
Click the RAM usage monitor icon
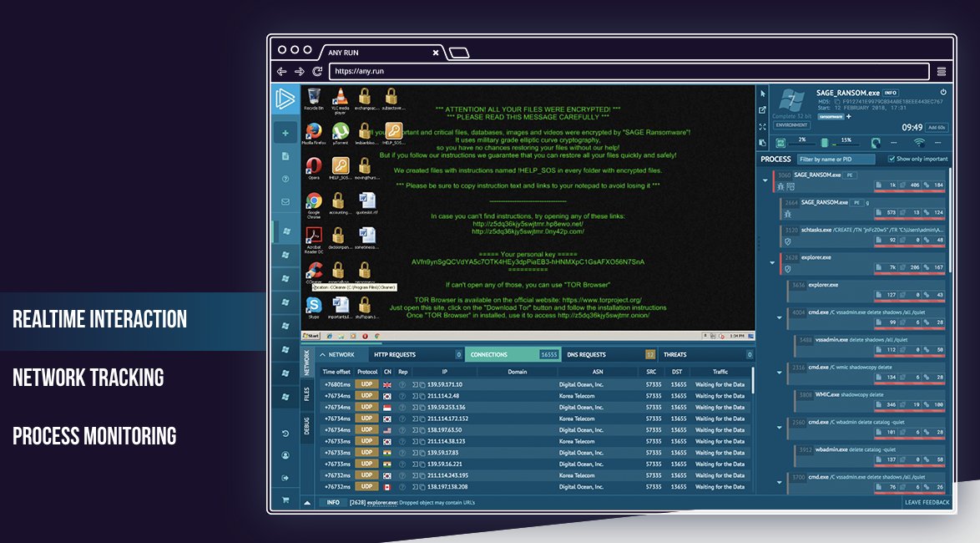825,143
